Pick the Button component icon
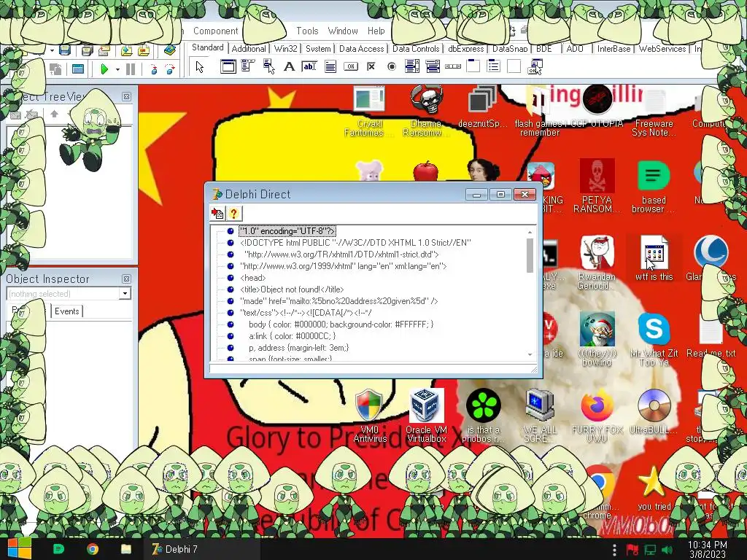This screenshot has width=747, height=560. coord(351,66)
